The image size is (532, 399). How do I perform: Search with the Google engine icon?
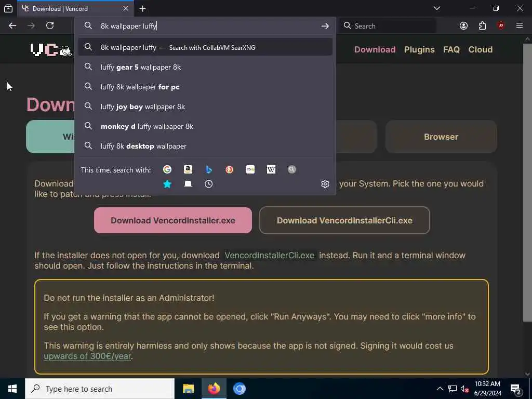(167, 169)
